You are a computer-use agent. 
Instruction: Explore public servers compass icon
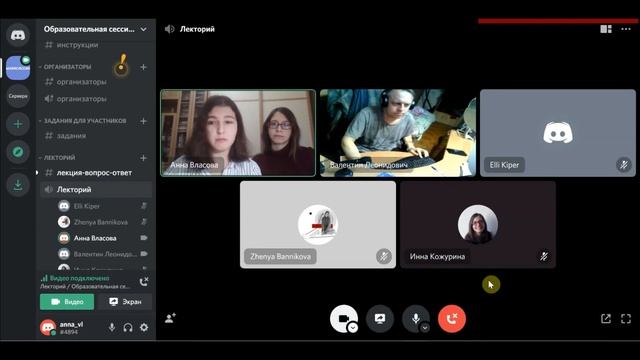[18, 152]
